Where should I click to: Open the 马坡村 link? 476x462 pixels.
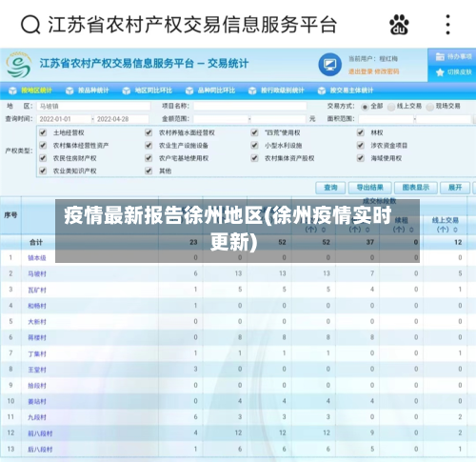coord(37,273)
